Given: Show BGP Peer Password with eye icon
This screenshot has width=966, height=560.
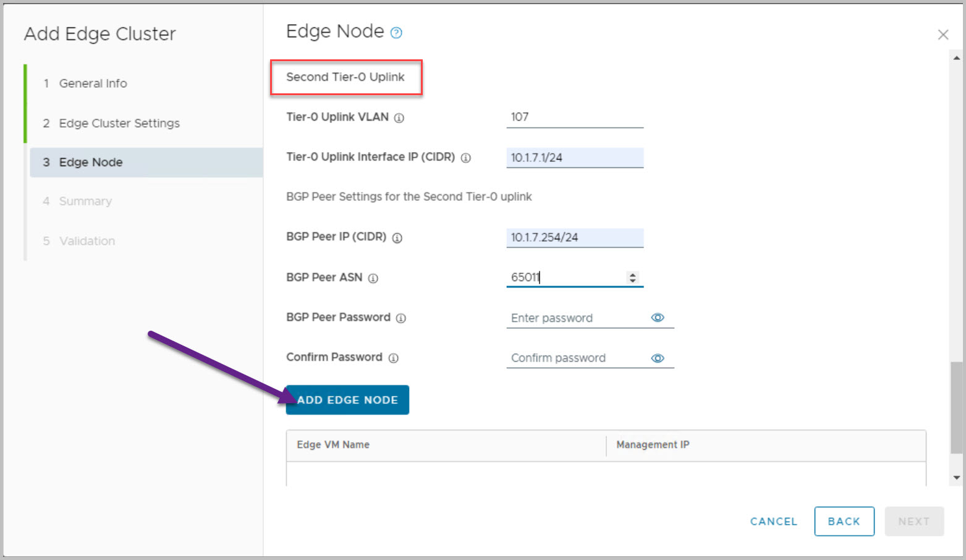Looking at the screenshot, I should point(658,318).
